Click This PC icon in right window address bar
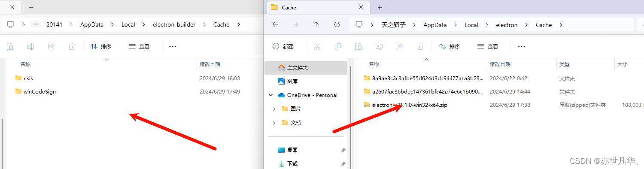The width and height of the screenshot is (644, 169). coord(359,24)
